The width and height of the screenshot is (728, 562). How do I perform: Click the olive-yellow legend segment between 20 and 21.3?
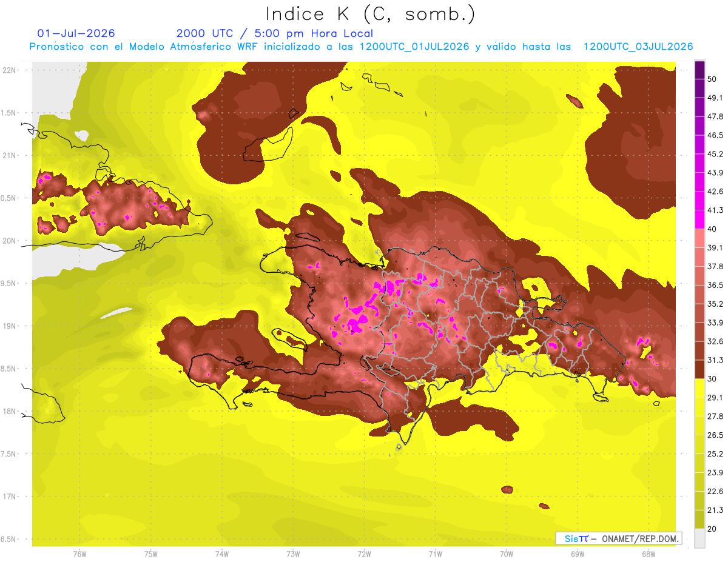coord(699,520)
